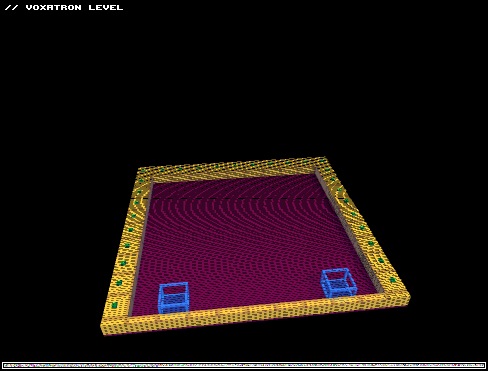Select the back yellow wall with green studs

tap(232, 169)
